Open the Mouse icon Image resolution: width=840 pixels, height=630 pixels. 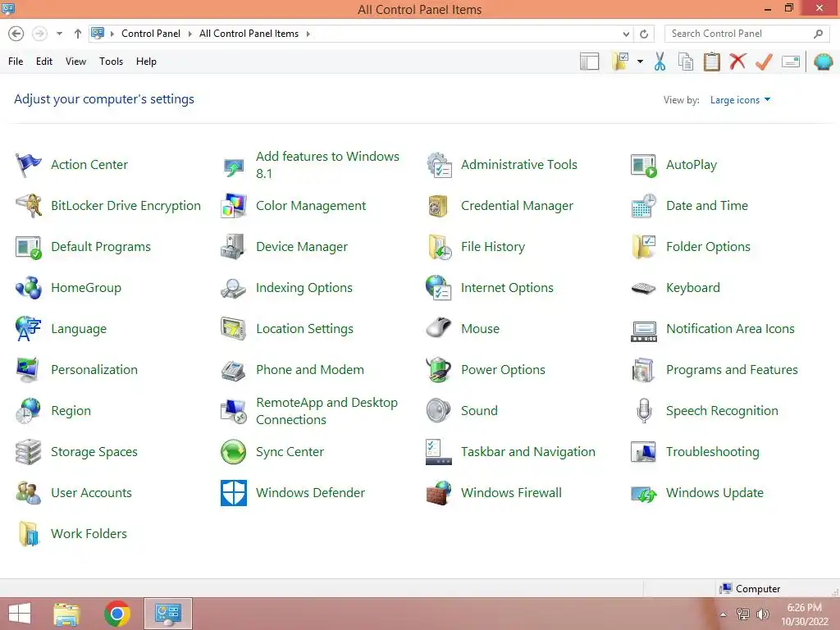[x=439, y=328]
